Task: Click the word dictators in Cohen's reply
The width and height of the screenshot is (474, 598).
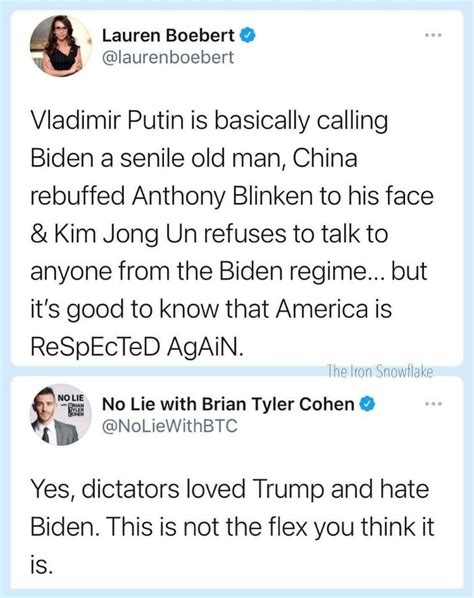Action: (131, 489)
